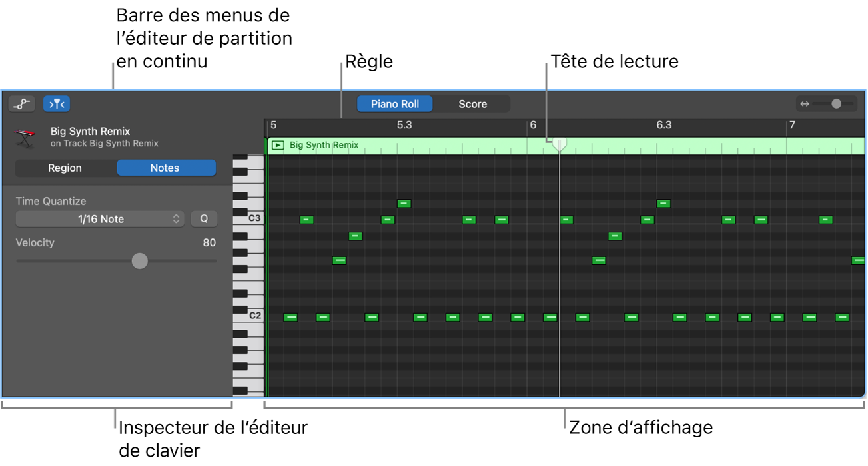
Task: Click the playhead marker in the ruler
Action: tap(560, 144)
